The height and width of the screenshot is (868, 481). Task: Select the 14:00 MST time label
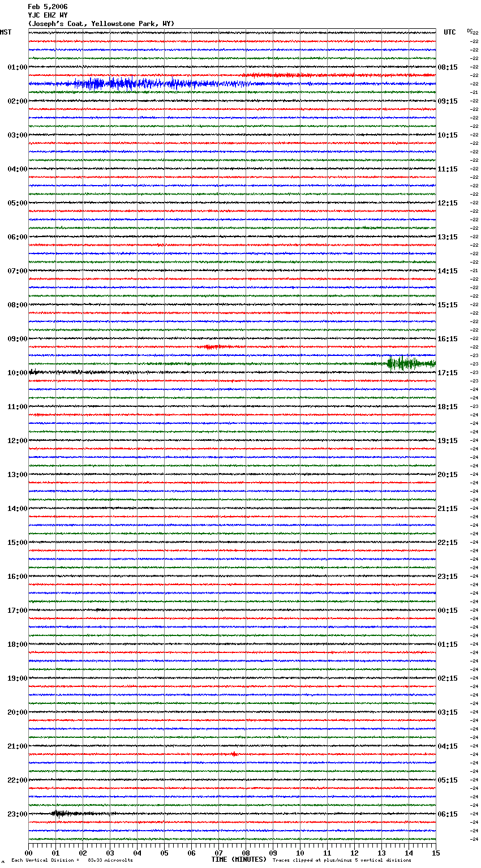coord(18,509)
